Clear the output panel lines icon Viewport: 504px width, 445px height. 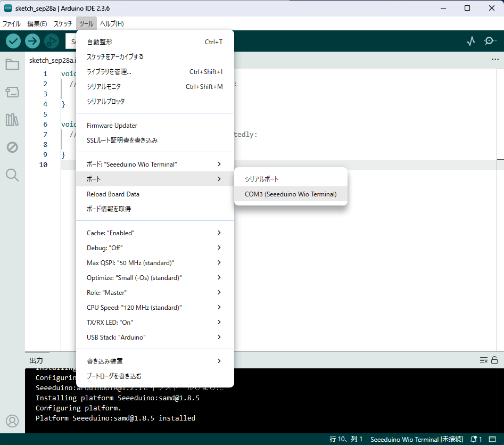tap(484, 360)
